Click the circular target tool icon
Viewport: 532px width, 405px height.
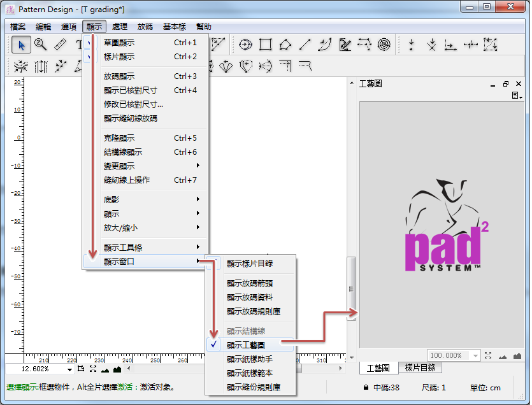[384, 45]
